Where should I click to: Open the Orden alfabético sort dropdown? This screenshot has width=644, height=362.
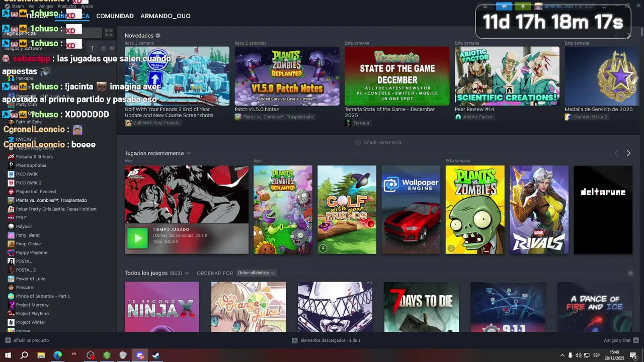pyautogui.click(x=256, y=273)
